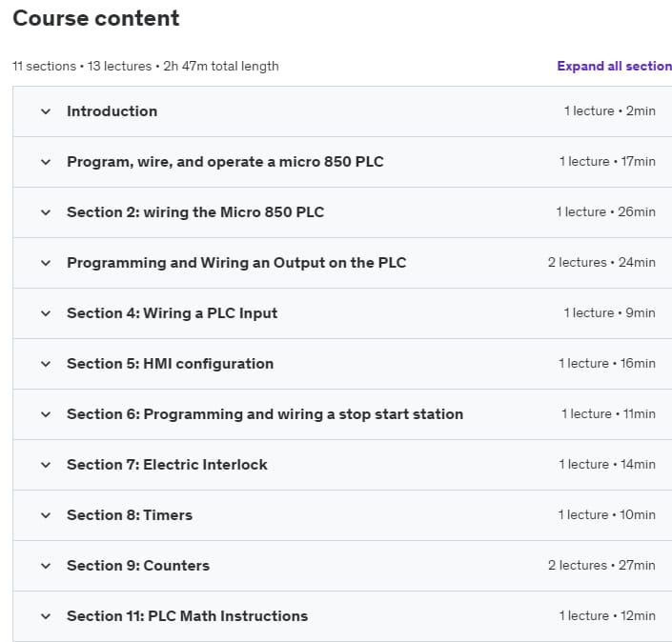672x642 pixels.
Task: Click Section 7: Electric Interlock title
Action: [x=167, y=465]
